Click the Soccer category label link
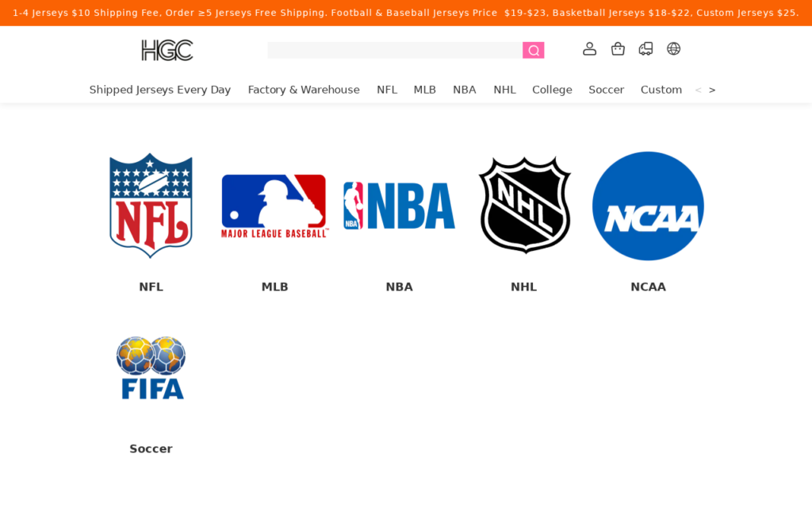 151,449
